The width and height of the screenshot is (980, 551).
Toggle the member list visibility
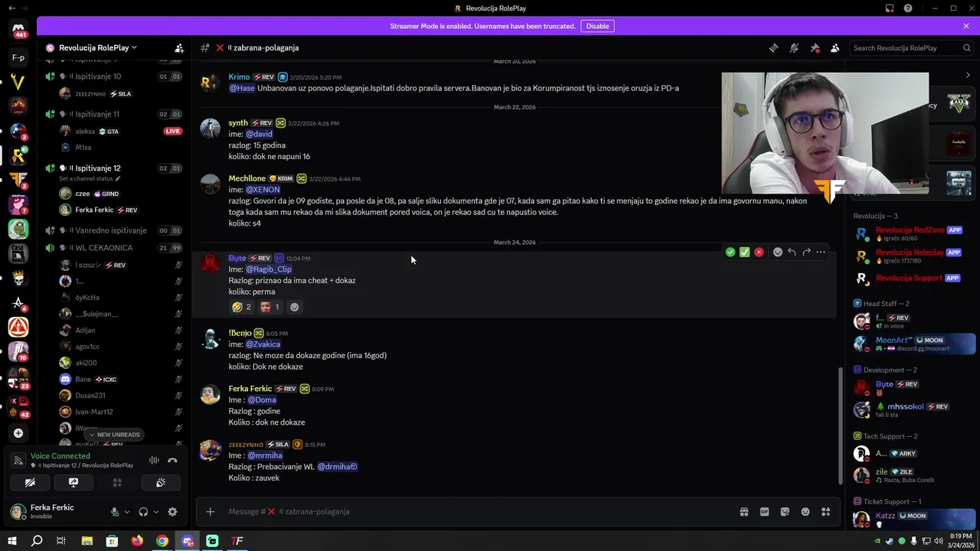[835, 47]
